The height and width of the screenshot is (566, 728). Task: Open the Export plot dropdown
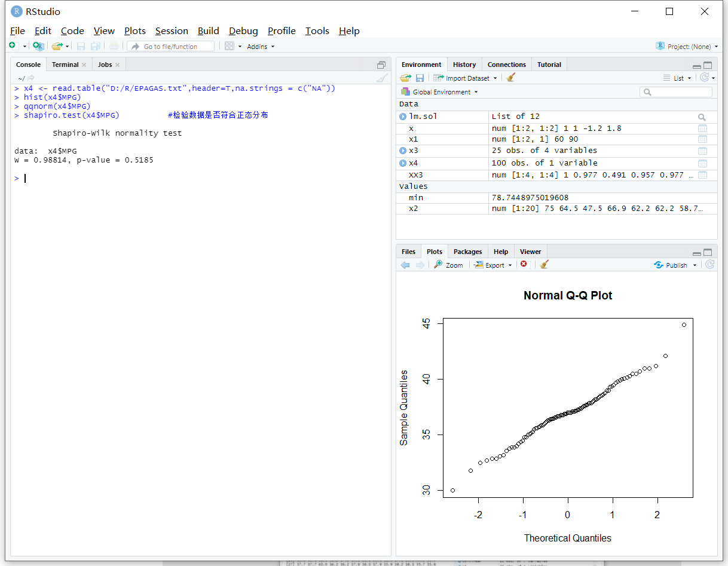[x=493, y=265]
